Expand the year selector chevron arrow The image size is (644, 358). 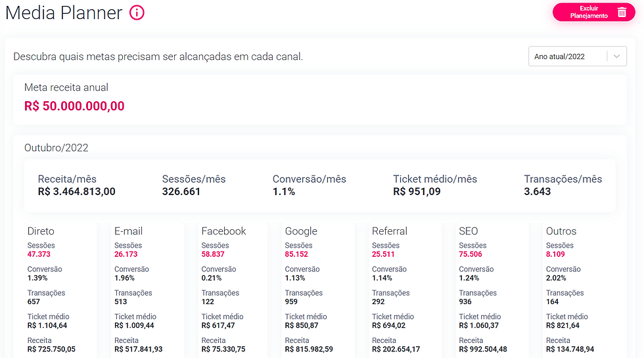pos(616,56)
